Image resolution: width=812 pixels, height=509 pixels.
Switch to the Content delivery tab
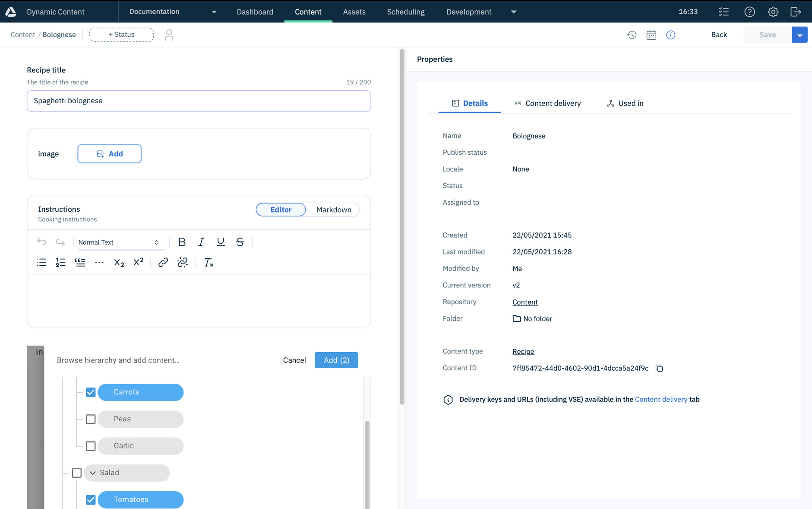pos(553,103)
